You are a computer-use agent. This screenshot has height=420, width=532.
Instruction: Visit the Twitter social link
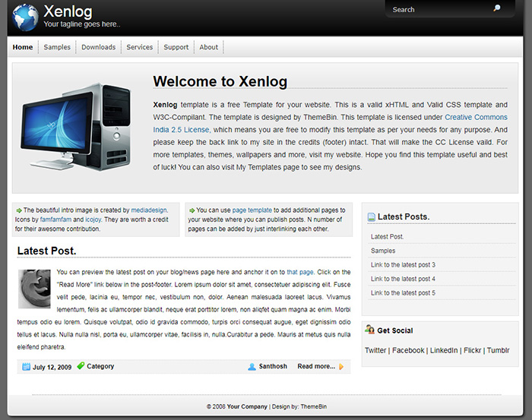(375, 350)
